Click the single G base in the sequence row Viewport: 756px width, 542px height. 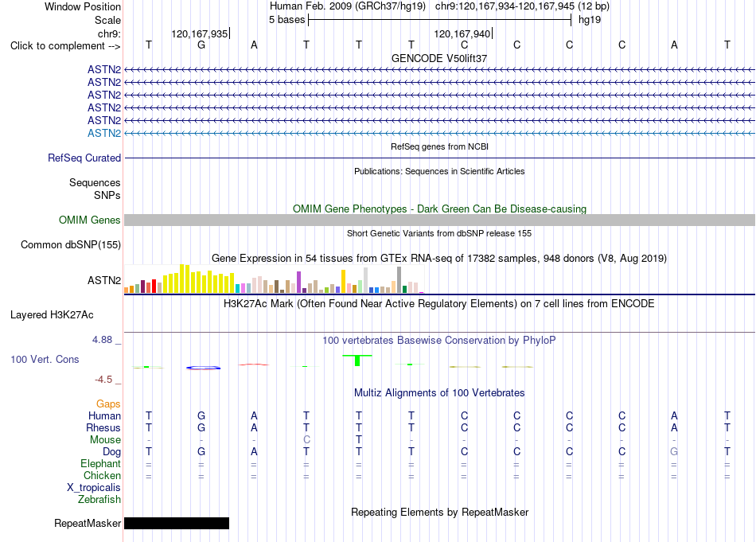coord(201,45)
